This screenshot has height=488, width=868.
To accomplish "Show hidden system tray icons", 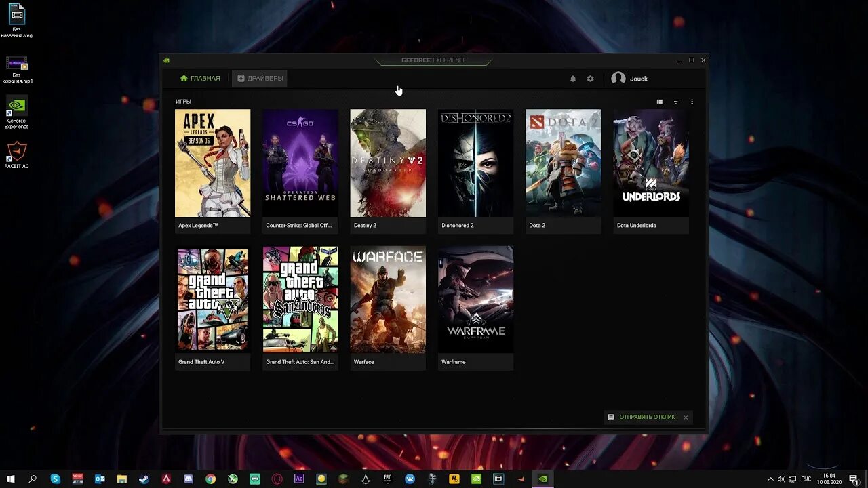I will 770,479.
